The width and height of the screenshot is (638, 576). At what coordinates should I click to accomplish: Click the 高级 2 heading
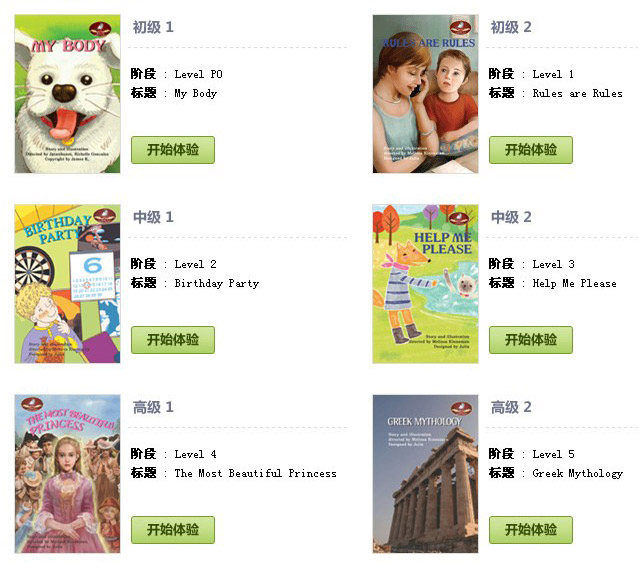(x=511, y=407)
